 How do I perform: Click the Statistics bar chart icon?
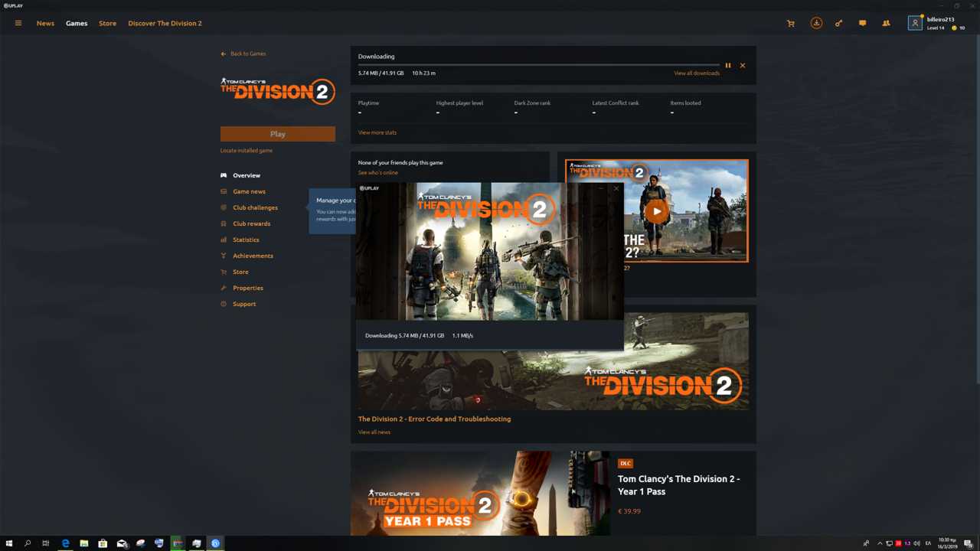coord(224,240)
